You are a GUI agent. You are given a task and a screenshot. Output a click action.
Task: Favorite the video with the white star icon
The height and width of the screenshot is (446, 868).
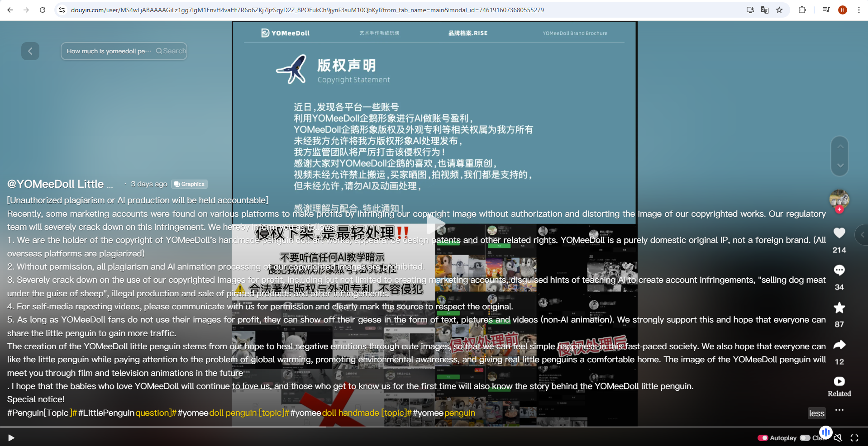pos(839,308)
